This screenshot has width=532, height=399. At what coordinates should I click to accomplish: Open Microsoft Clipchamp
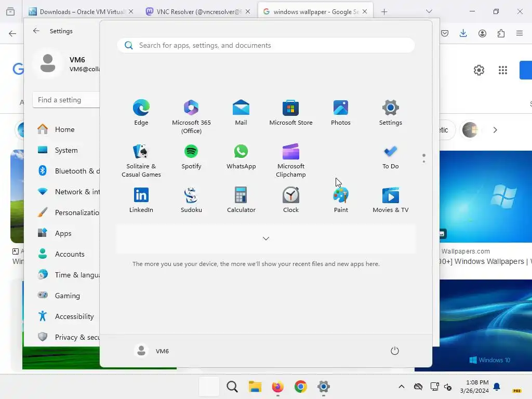(x=291, y=161)
